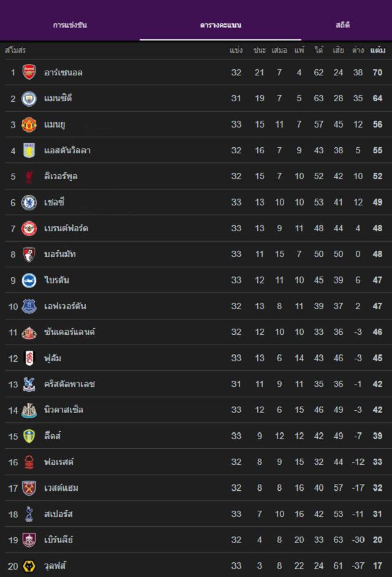Click the Aston Villa crest icon
Viewport: 392px width, 577px height.
click(29, 150)
